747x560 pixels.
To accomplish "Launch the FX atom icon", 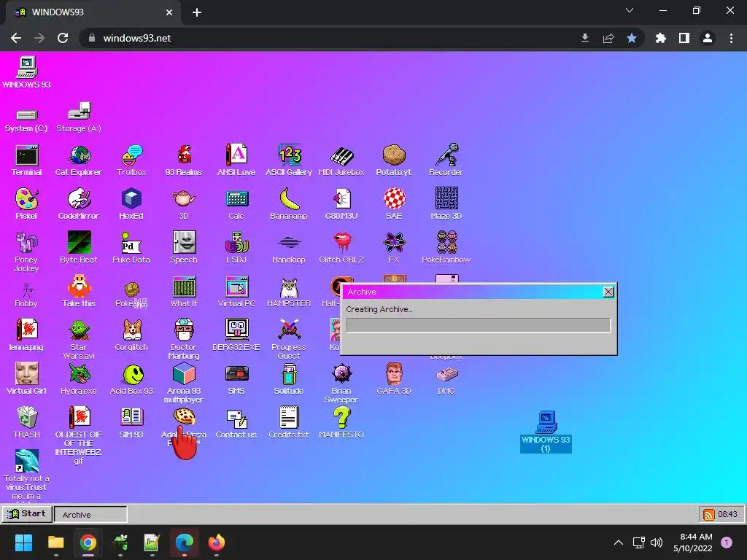I will pos(394,248).
